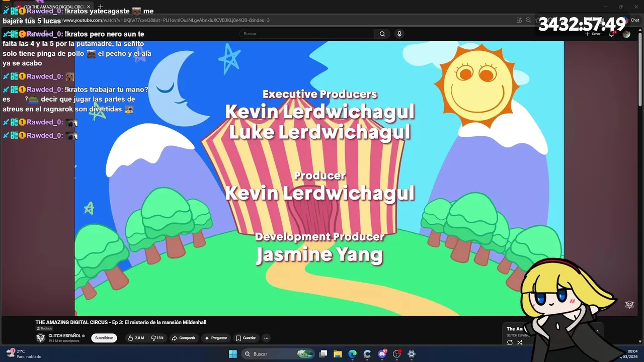Open browser apps icon in address bar
The image size is (644, 362).
pyautogui.click(x=519, y=20)
